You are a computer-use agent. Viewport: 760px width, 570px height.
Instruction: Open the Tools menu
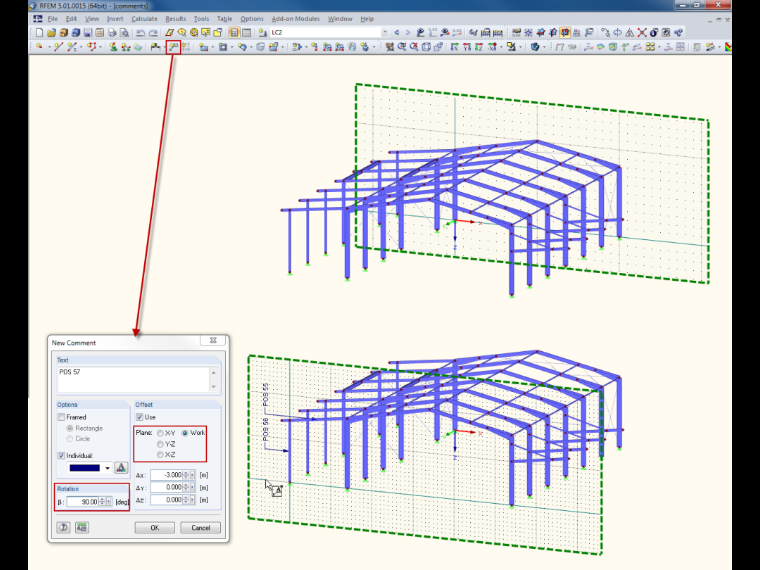[201, 19]
